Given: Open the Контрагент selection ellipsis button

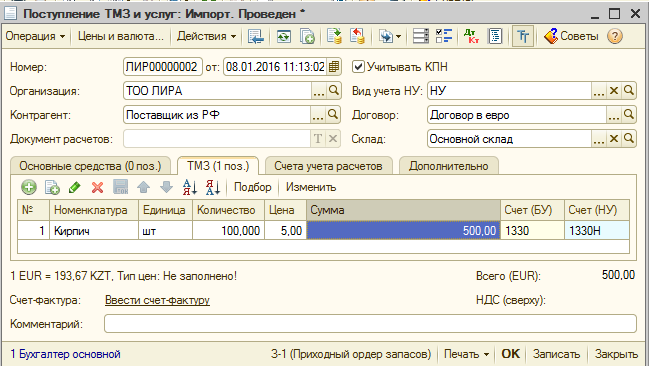Looking at the screenshot, I should tap(318, 115).
